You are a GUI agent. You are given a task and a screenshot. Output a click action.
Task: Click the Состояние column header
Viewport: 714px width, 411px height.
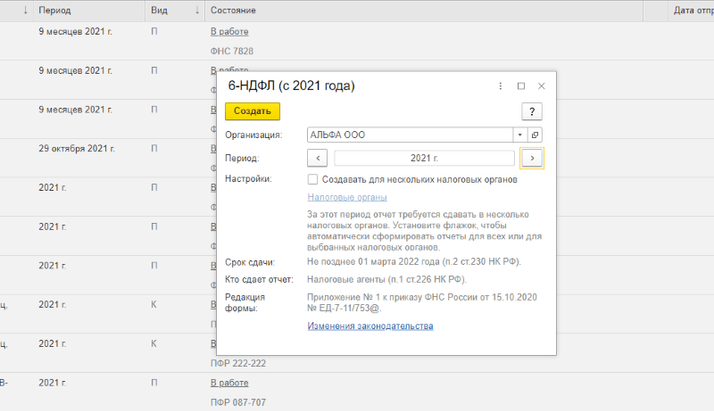click(x=233, y=10)
